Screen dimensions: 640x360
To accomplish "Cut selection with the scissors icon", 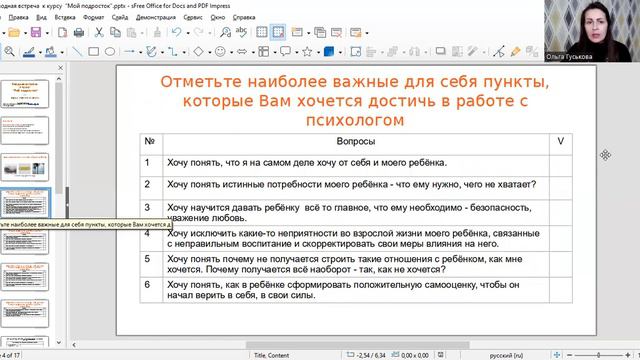I will [99, 32].
